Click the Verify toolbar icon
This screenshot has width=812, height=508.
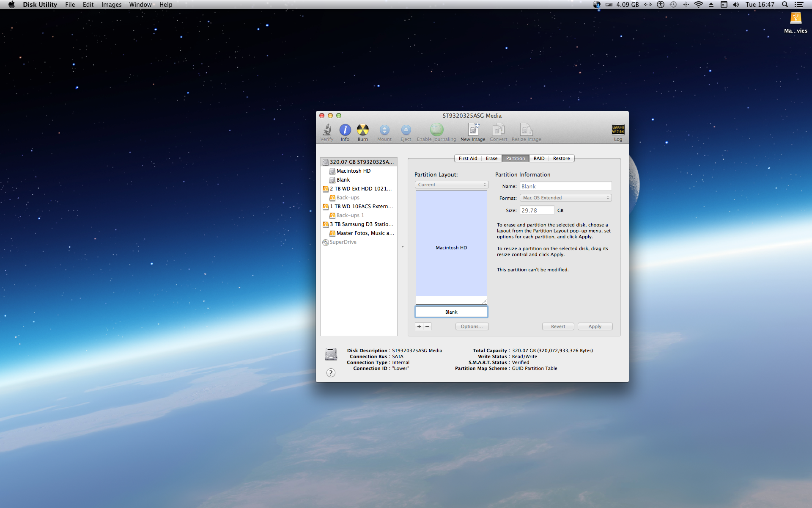pyautogui.click(x=327, y=132)
